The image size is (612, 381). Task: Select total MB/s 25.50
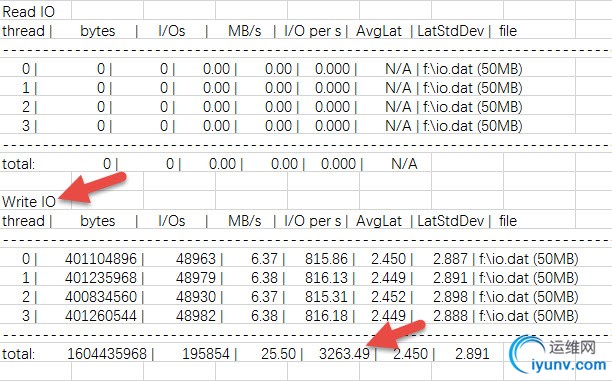pos(279,354)
